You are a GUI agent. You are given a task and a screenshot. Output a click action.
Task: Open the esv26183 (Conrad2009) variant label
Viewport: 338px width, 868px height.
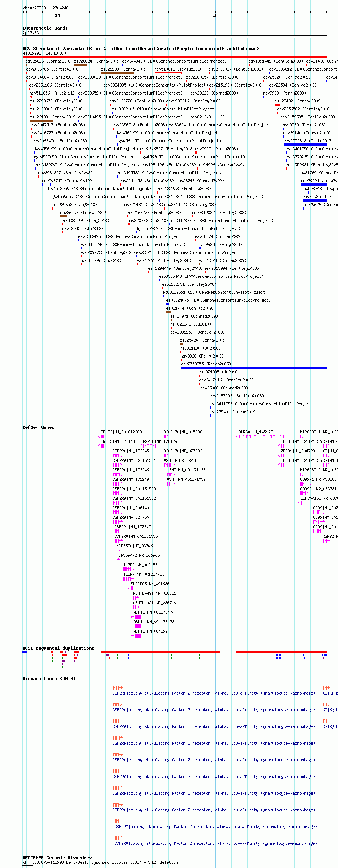click(54, 117)
